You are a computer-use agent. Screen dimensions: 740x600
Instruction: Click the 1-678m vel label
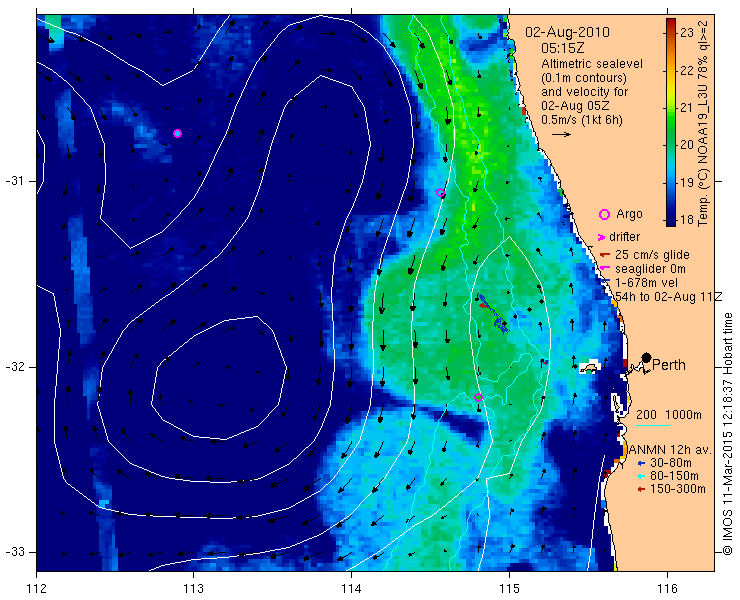point(647,283)
